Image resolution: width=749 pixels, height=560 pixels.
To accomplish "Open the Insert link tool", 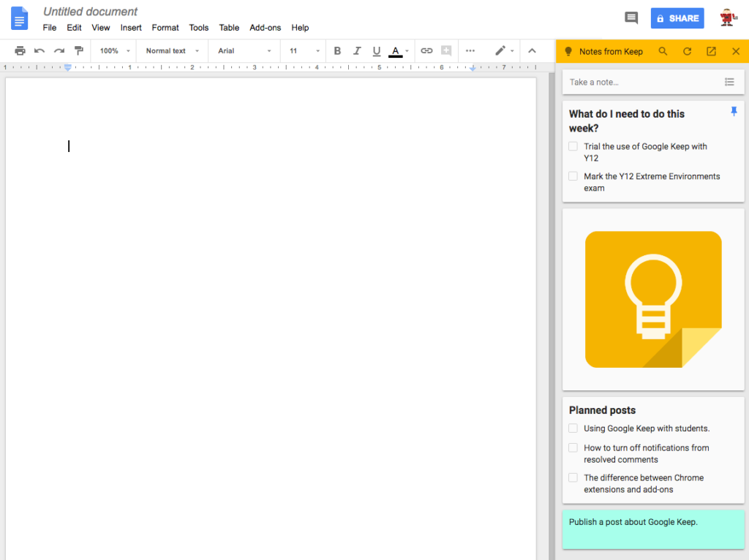I will [x=427, y=50].
